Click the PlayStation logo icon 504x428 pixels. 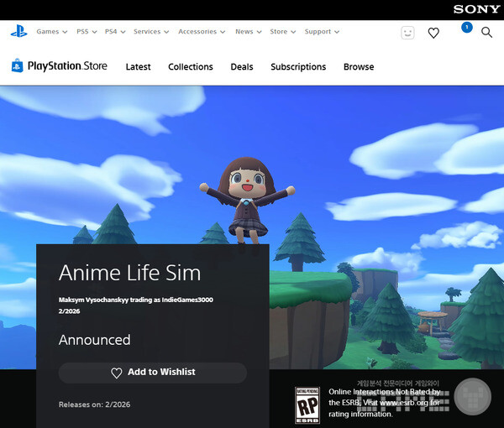(18, 32)
